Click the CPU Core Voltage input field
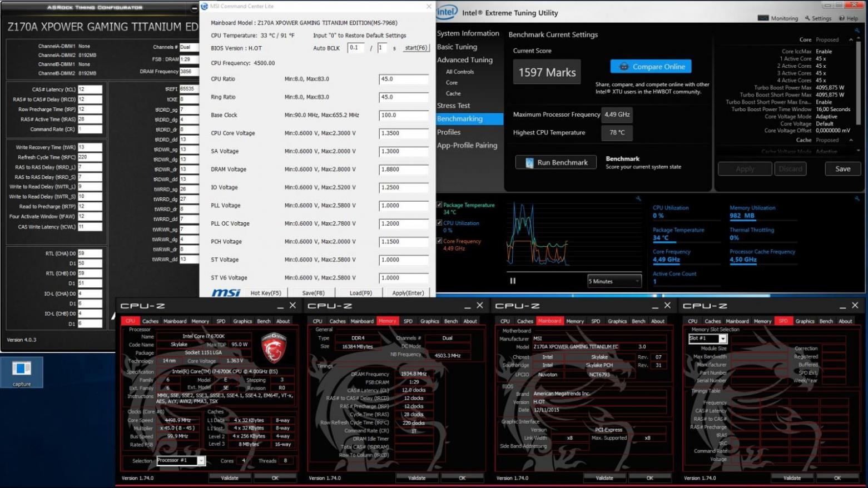 coord(404,133)
